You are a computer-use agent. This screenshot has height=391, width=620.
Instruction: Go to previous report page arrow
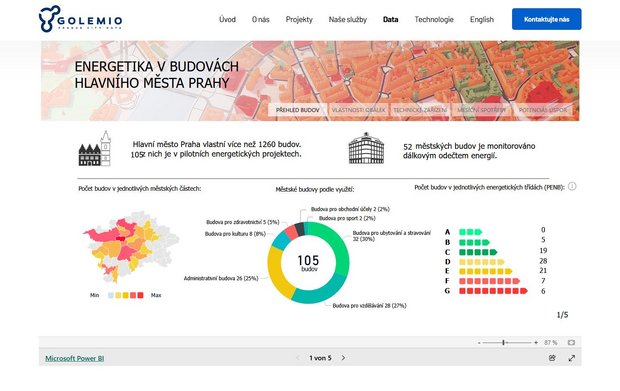(x=297, y=358)
